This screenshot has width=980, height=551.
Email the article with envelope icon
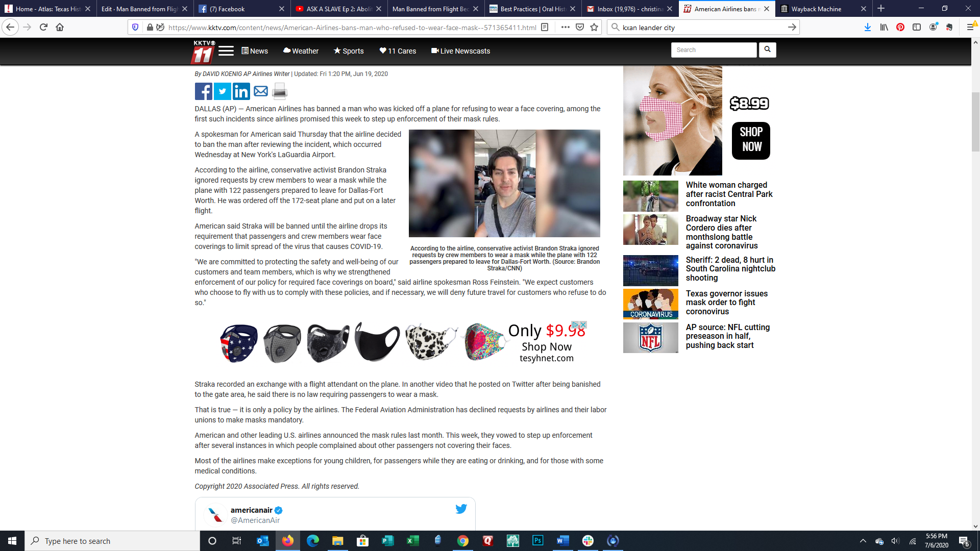coord(260,91)
